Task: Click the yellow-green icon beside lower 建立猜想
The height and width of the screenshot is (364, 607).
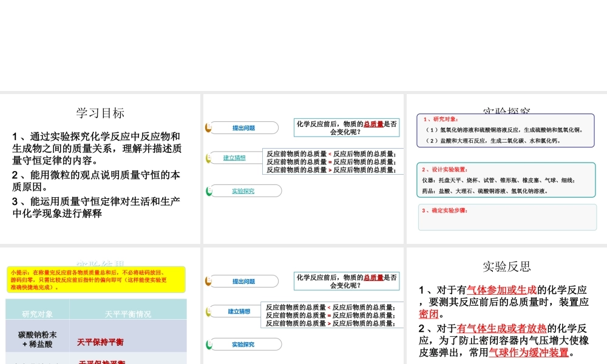Action: pyautogui.click(x=208, y=311)
